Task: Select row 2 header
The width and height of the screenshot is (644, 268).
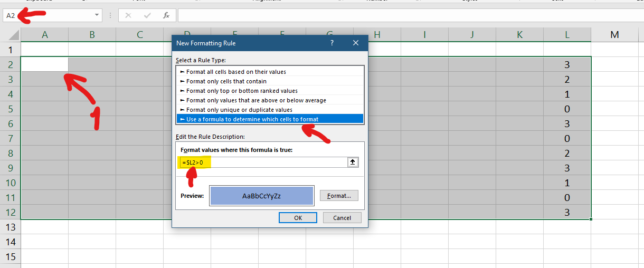Action: [x=11, y=64]
